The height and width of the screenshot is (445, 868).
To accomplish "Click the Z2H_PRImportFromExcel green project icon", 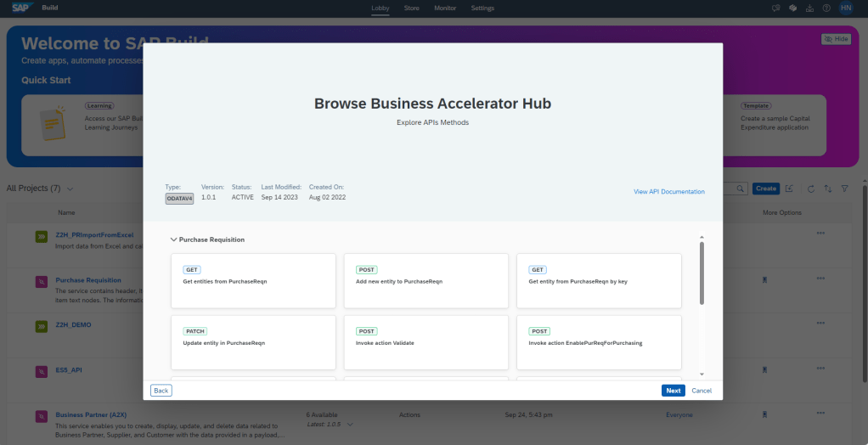I will (x=41, y=236).
